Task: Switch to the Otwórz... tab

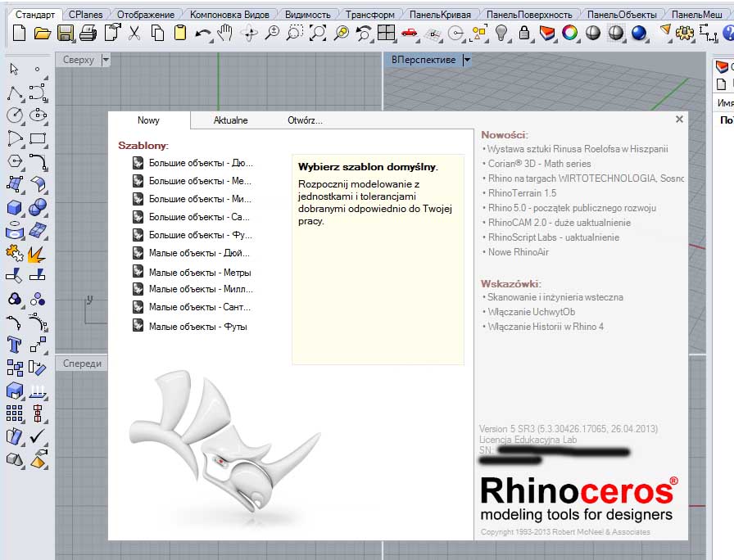Action: click(x=304, y=120)
